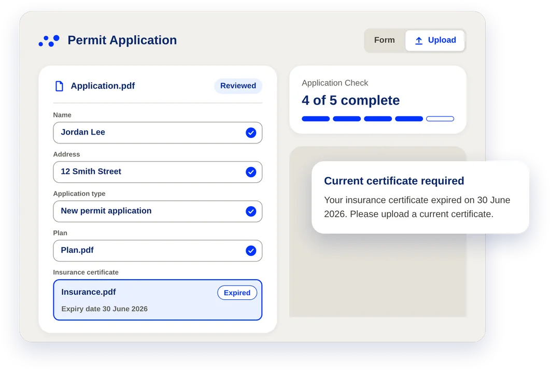Click the Permit Application dotted logo icon
The width and height of the screenshot is (550, 392).
tap(49, 40)
